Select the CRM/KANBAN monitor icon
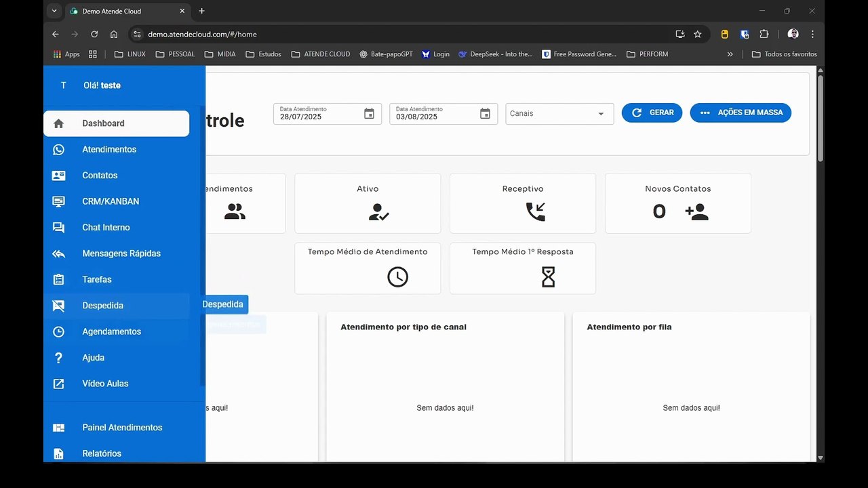The height and width of the screenshot is (488, 868). click(59, 201)
